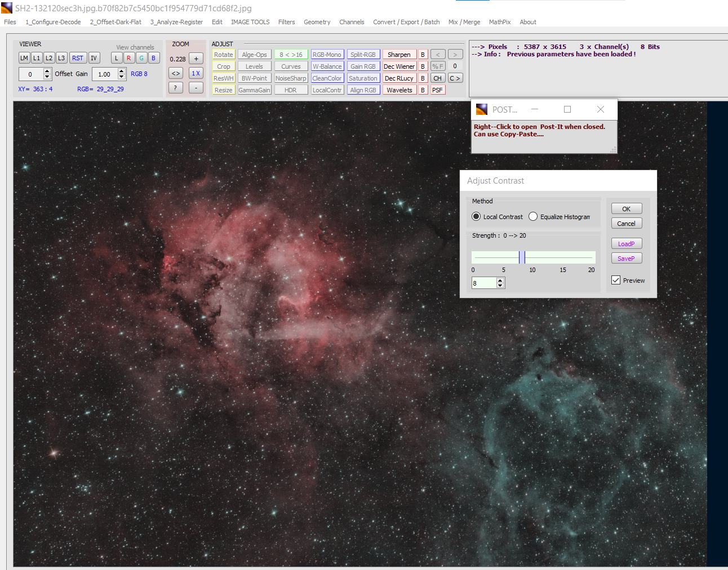Open the HDR tool
This screenshot has height=570, width=728.
[291, 90]
